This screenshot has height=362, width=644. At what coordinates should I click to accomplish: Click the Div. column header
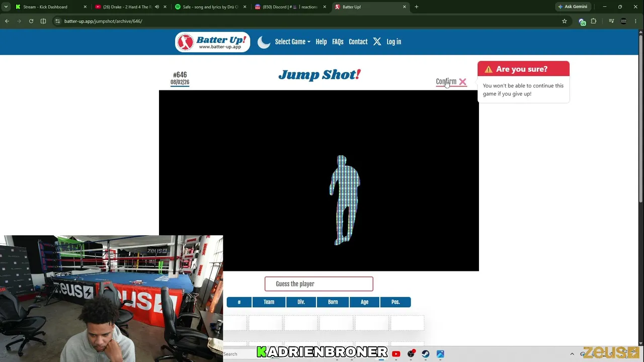pyautogui.click(x=301, y=302)
